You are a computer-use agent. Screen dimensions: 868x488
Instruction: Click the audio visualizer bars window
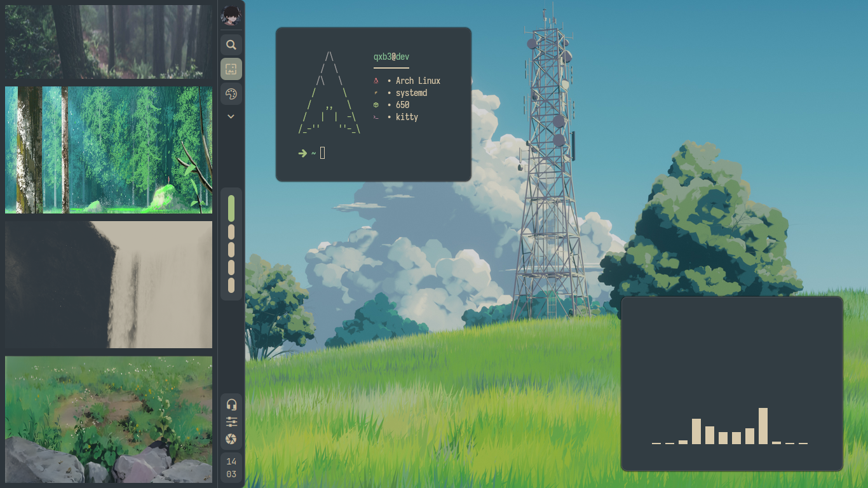point(731,384)
